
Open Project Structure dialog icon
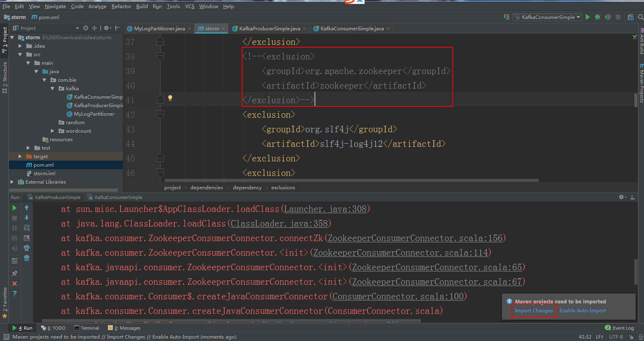[x=630, y=17]
